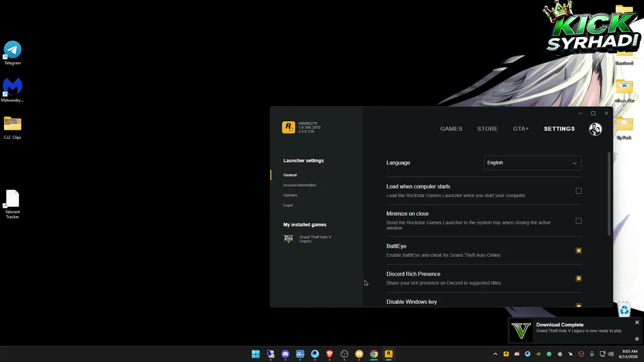Disable the BattlEye checkbox
Image resolution: width=644 pixels, height=362 pixels.
coord(579,250)
